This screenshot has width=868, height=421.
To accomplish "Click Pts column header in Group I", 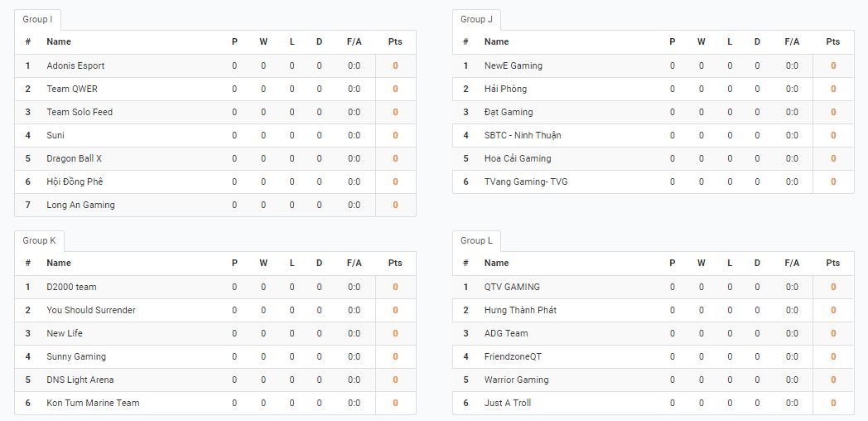I will (x=395, y=42).
